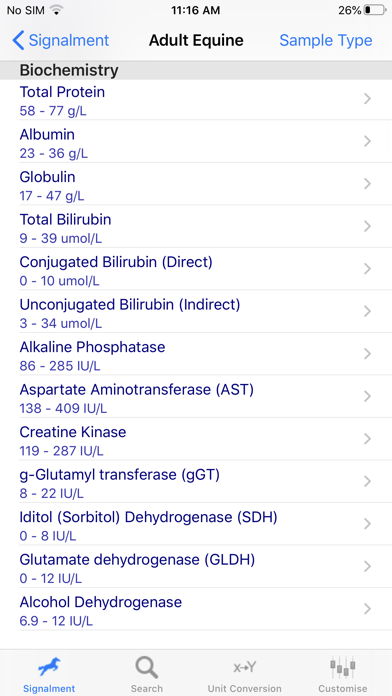Select the Globulin entry
Viewport: 392px width, 696px height.
(196, 184)
